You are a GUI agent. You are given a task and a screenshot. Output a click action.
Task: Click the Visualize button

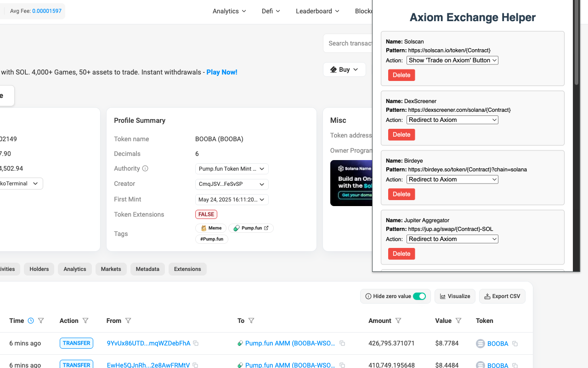point(455,296)
